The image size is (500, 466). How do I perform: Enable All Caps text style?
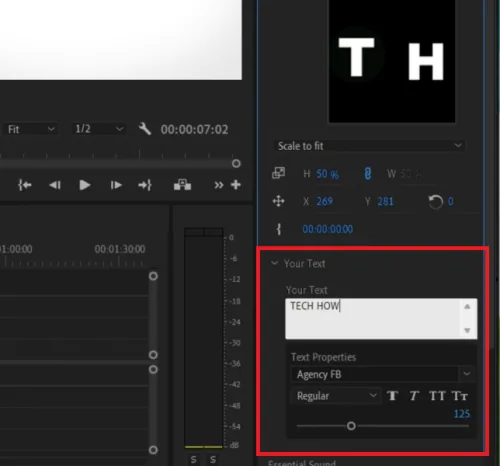click(437, 396)
